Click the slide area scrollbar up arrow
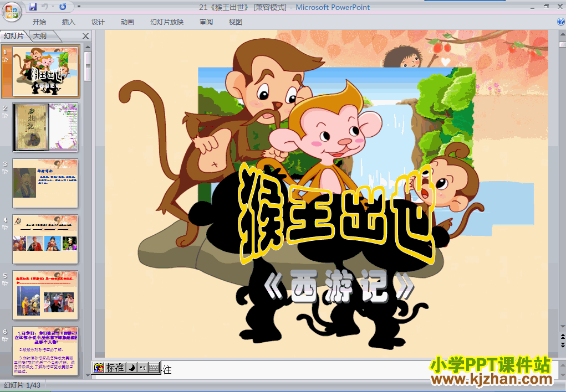This screenshot has width=566, height=392. pos(562,35)
